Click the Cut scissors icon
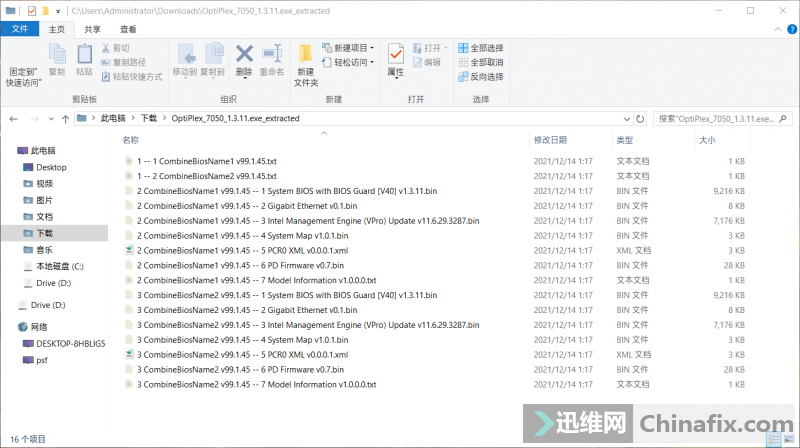Viewport: 800px width, 448px height. (106, 48)
